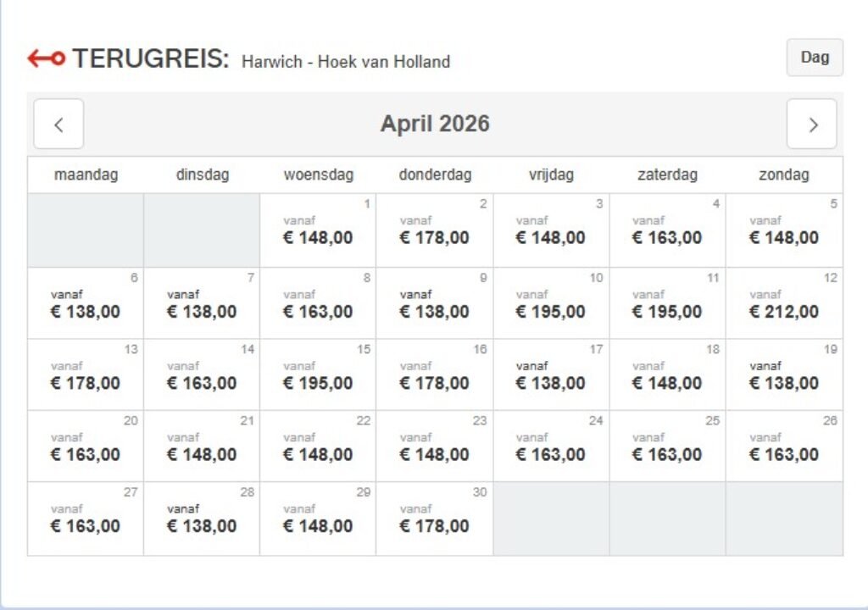The image size is (868, 610).
Task: Select April 12 priced at € 212,00
Action: click(x=783, y=303)
